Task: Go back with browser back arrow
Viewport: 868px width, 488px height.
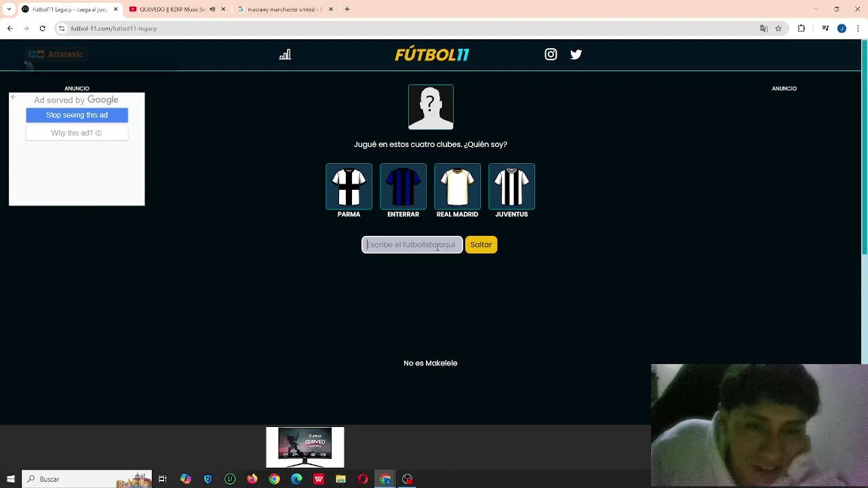Action: pyautogui.click(x=10, y=28)
